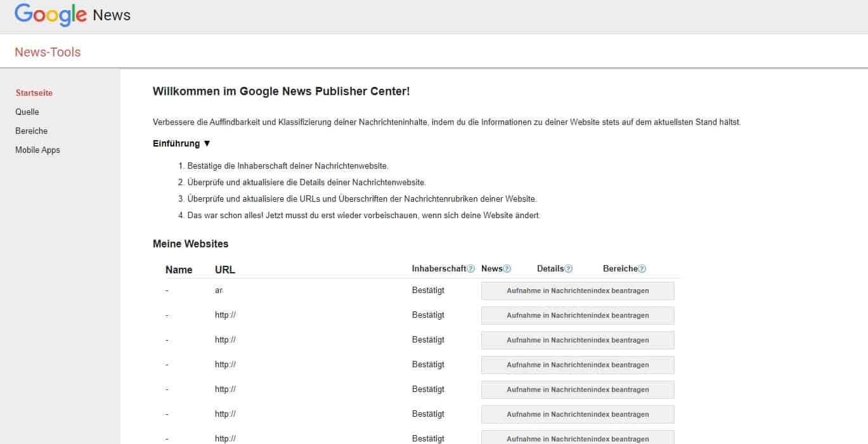The width and height of the screenshot is (868, 444).
Task: Request news index inclusion for the "ar" URL row
Action: tap(578, 291)
